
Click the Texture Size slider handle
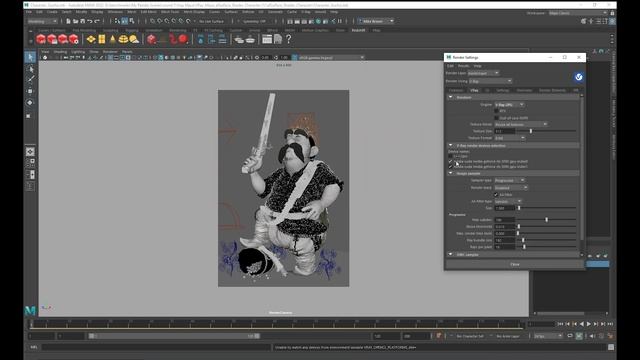(x=531, y=131)
